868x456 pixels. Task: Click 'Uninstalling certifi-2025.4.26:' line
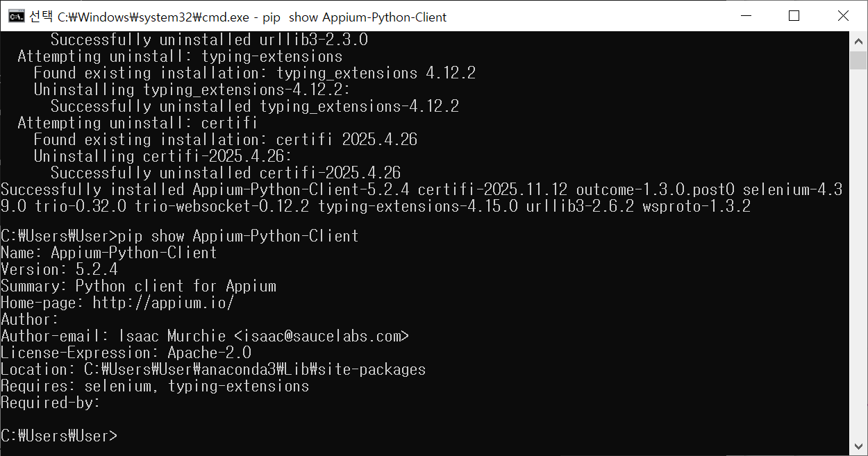163,156
